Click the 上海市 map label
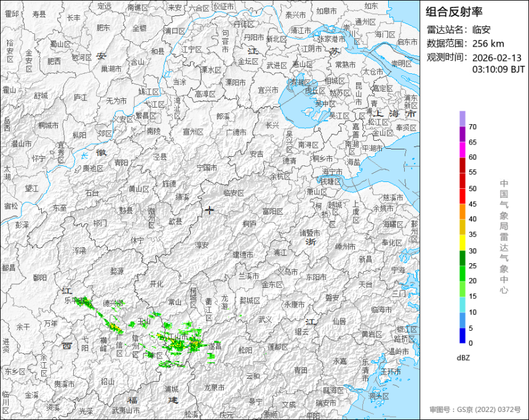Image resolution: width=529 pixels, height=420 pixels. (x=395, y=114)
